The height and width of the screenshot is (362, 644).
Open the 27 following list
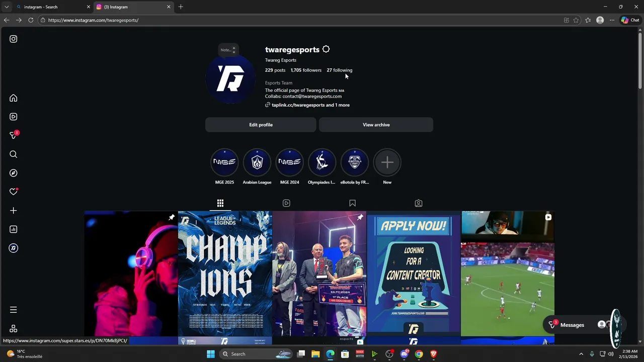click(340, 70)
